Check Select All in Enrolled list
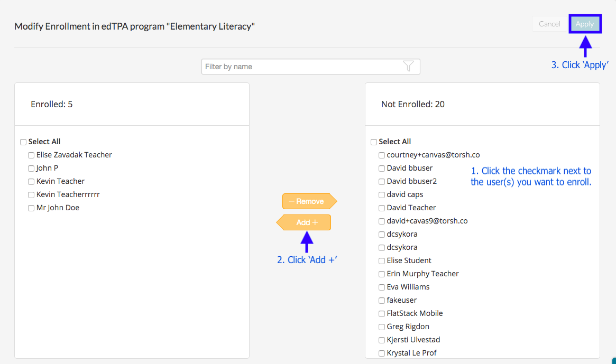Screen dimensions: 616x364 point(23,142)
